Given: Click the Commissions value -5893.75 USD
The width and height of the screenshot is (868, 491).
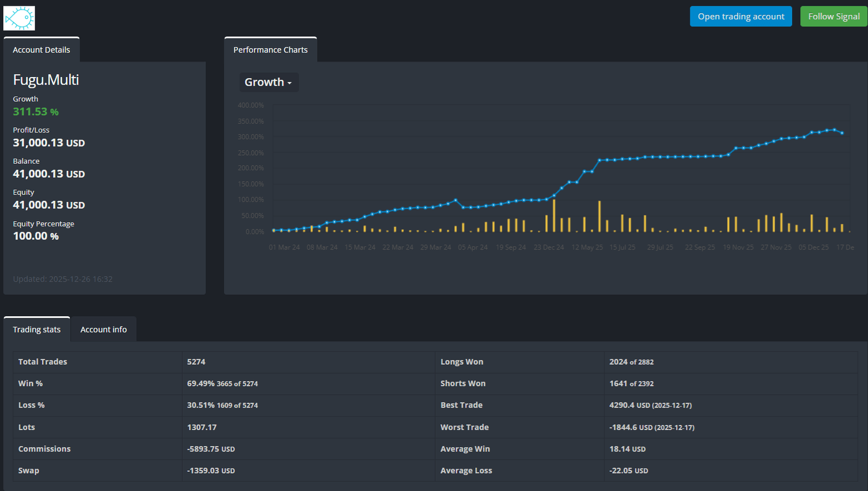Looking at the screenshot, I should [211, 448].
